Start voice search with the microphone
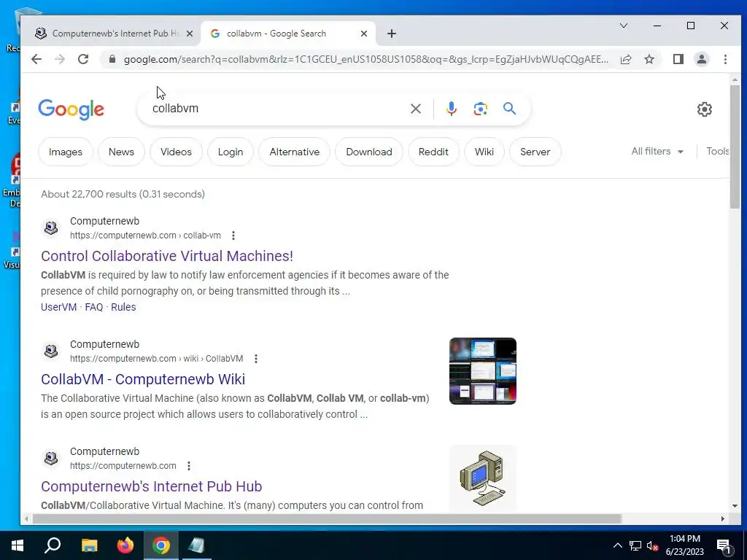This screenshot has height=560, width=747. point(451,109)
